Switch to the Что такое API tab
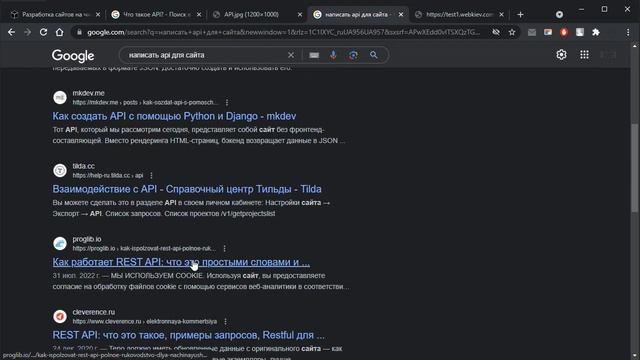Image resolution: width=640 pixels, height=360 pixels. tap(157, 15)
